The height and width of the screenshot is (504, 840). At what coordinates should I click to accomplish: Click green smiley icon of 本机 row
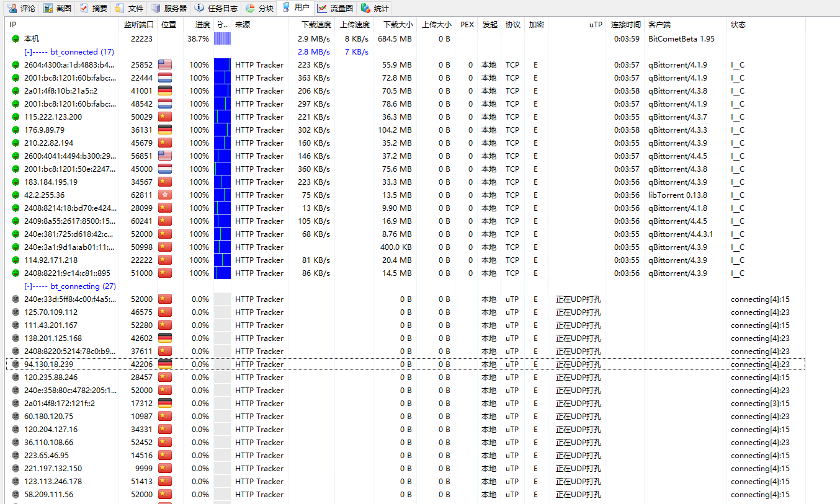tap(16, 39)
